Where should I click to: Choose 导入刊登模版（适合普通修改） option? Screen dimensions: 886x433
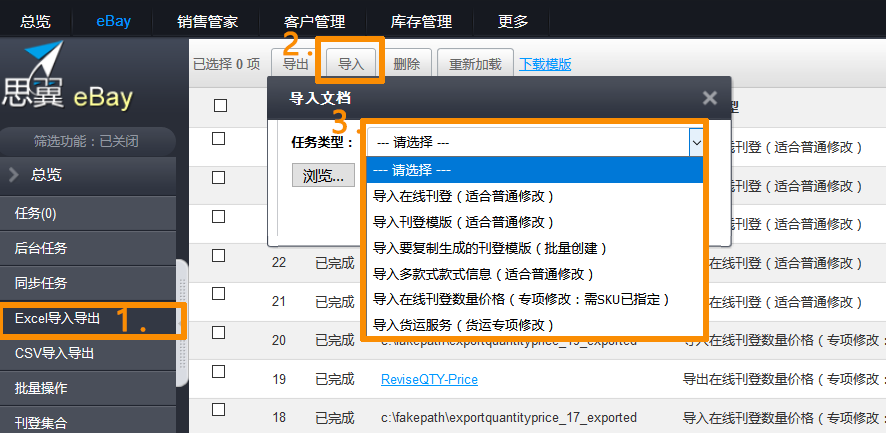point(535,222)
